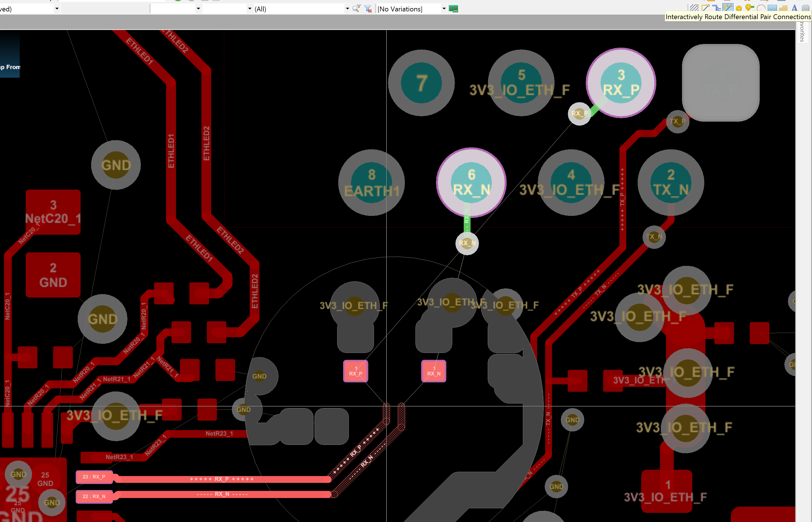Select the Place Polygon Pour tool
The height and width of the screenshot is (522, 812).
783,9
